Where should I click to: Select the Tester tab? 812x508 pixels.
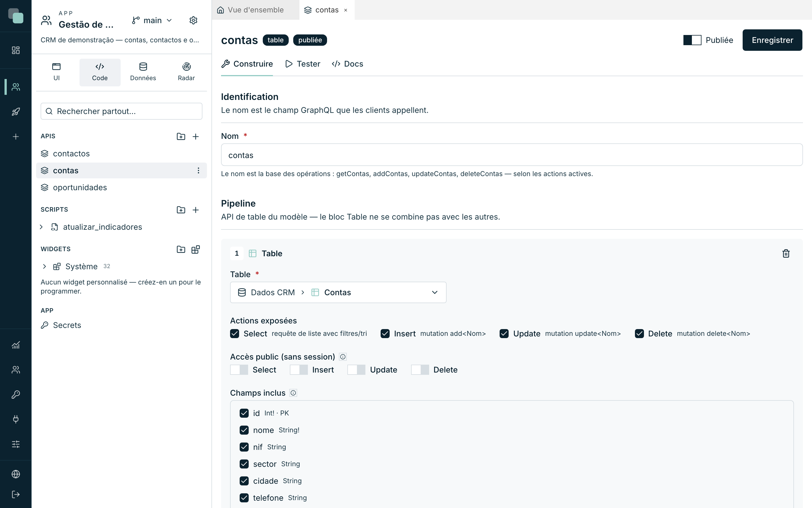click(x=303, y=64)
